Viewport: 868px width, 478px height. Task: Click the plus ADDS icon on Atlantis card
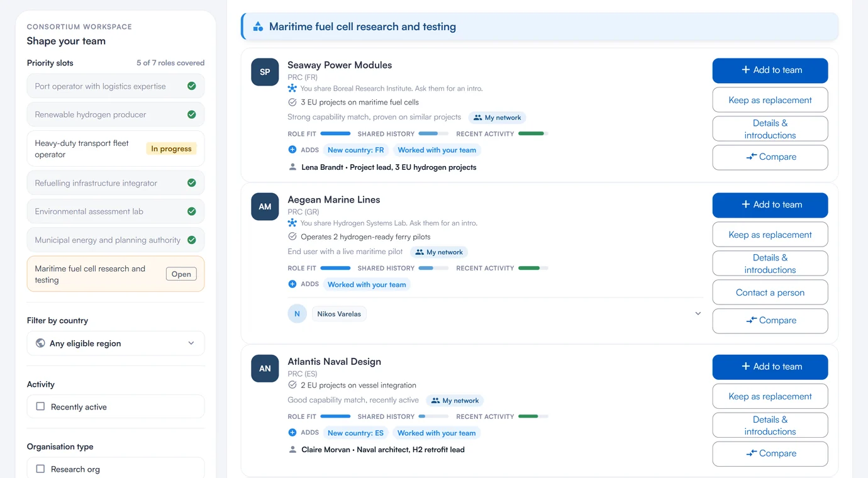(x=292, y=433)
